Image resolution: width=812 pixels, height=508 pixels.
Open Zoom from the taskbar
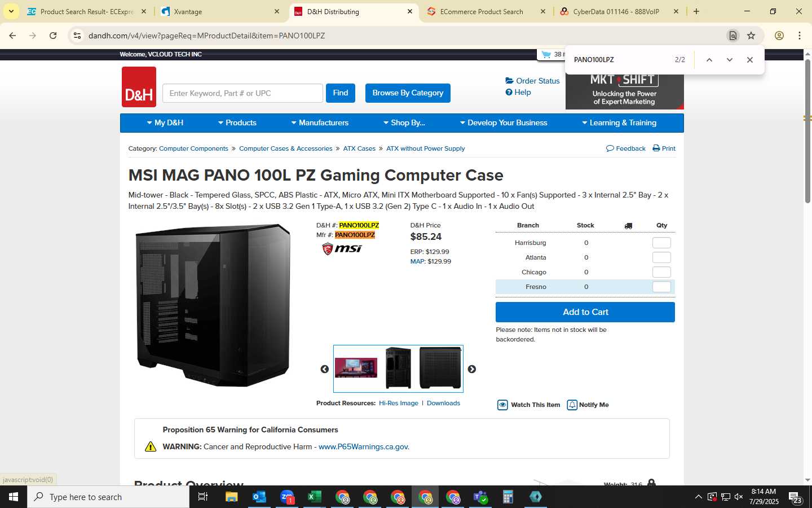286,497
